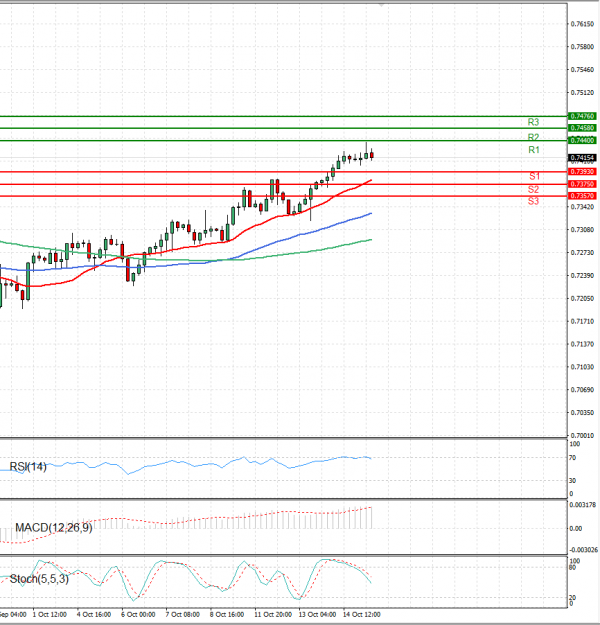Select the 0.73930 red price tag

582,172
